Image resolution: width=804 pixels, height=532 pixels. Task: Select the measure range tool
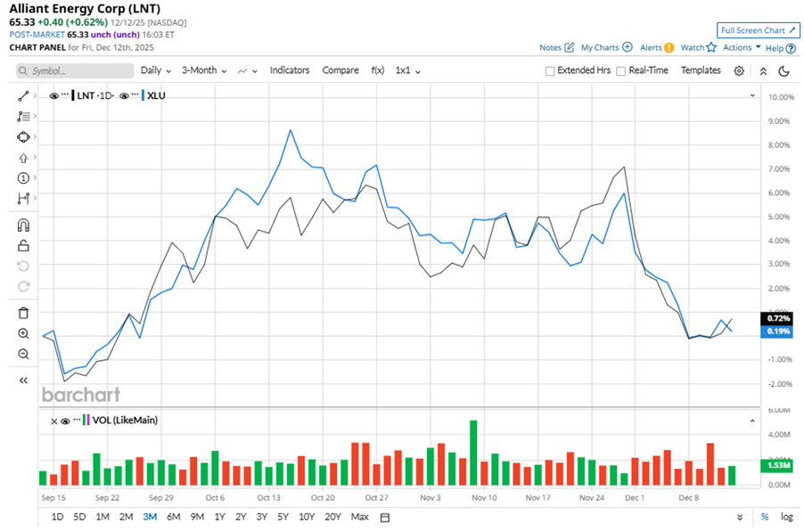point(23,199)
